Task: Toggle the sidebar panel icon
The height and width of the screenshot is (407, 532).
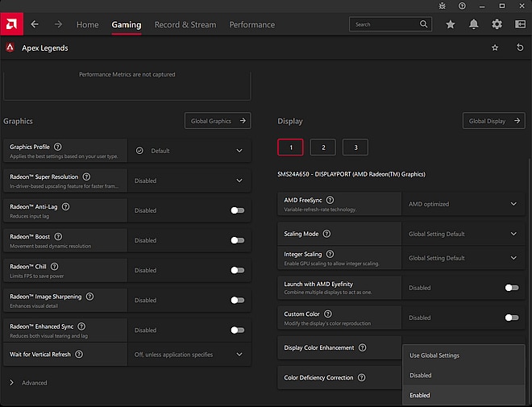Action: pos(520,24)
